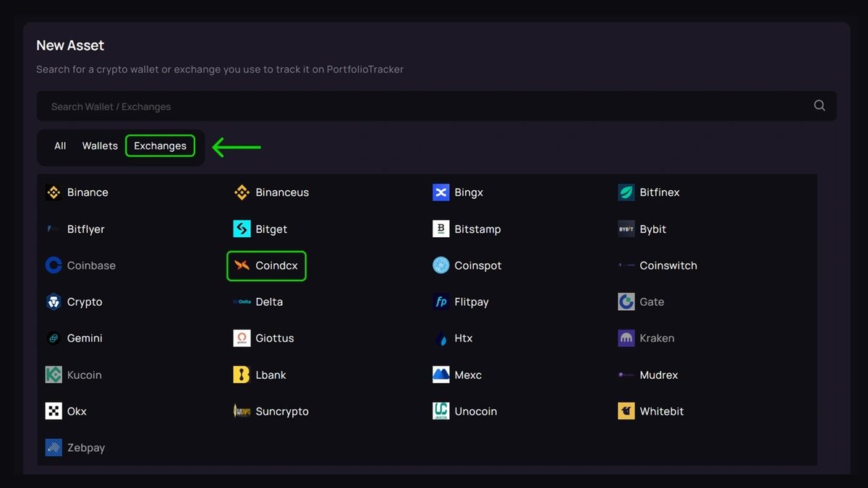Click the search magnifier icon
This screenshot has width=868, height=488.
(x=820, y=106)
